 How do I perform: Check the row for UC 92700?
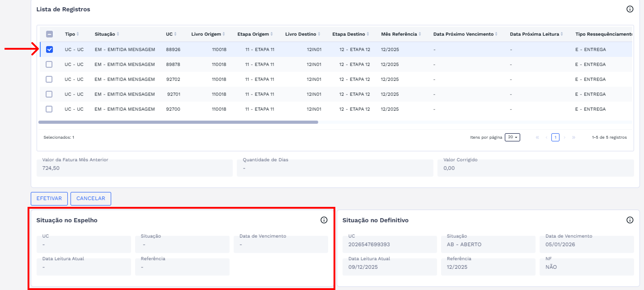[x=49, y=109]
